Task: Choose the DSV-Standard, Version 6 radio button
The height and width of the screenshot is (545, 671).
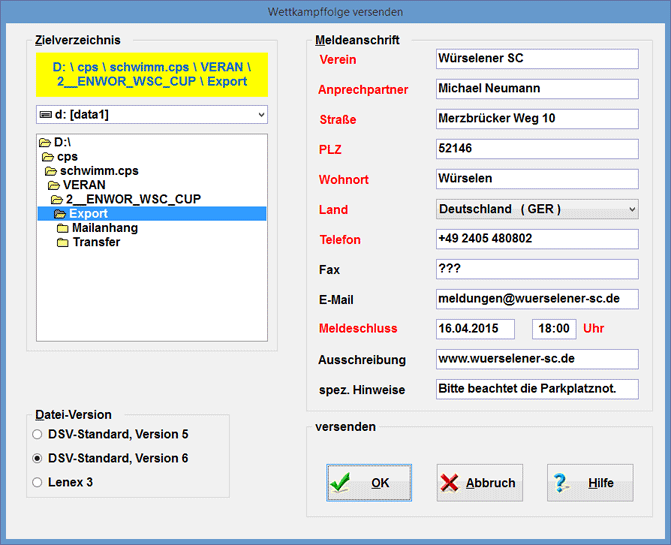Action: click(x=38, y=459)
